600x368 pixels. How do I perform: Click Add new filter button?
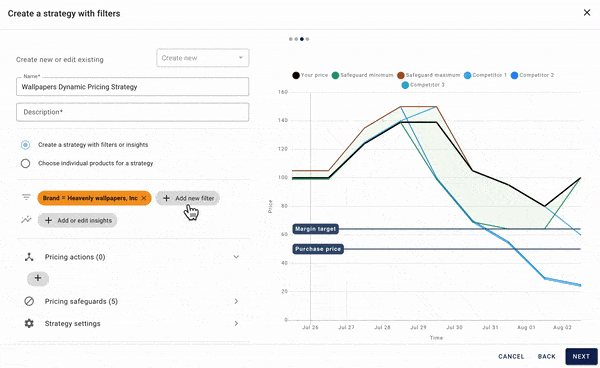point(188,198)
